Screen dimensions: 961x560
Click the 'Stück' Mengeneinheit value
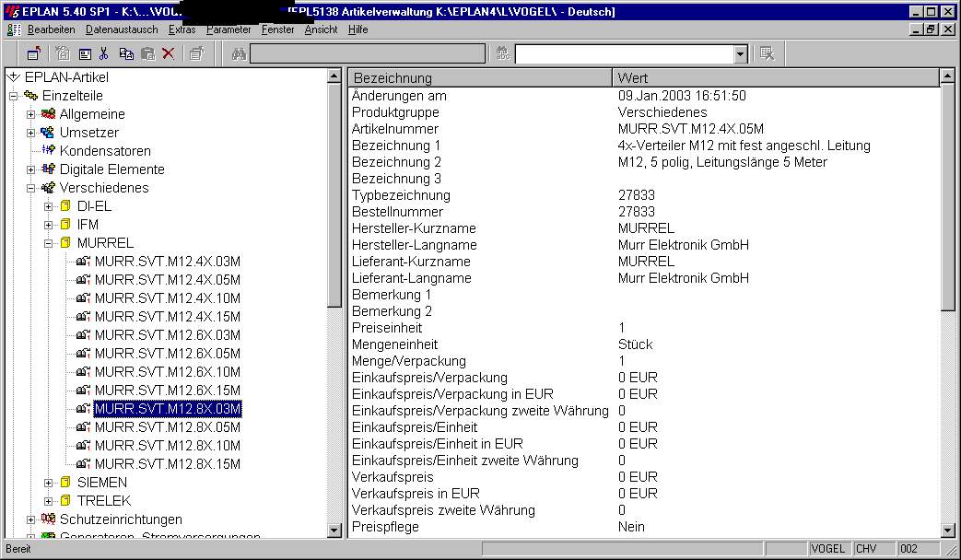[636, 344]
